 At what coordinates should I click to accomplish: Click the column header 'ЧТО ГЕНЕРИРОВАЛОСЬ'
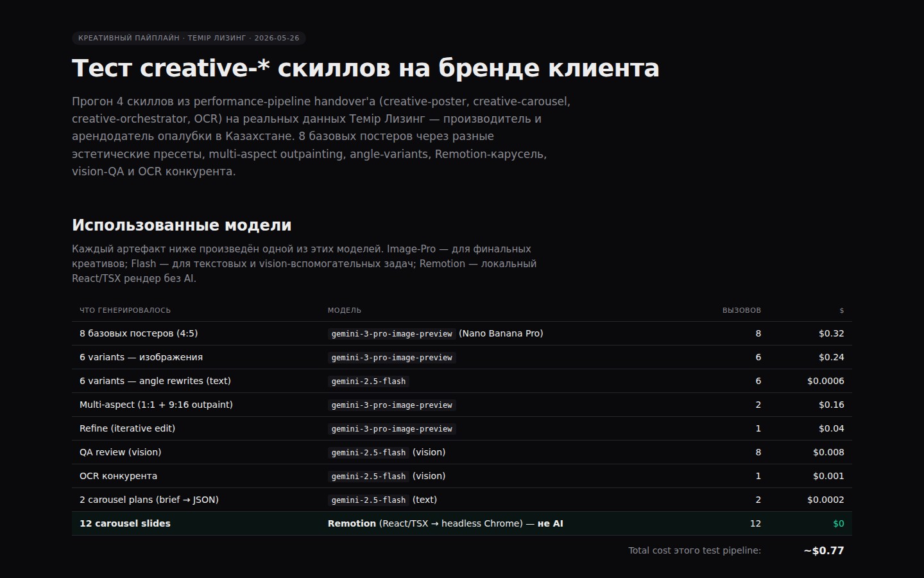[x=125, y=310]
